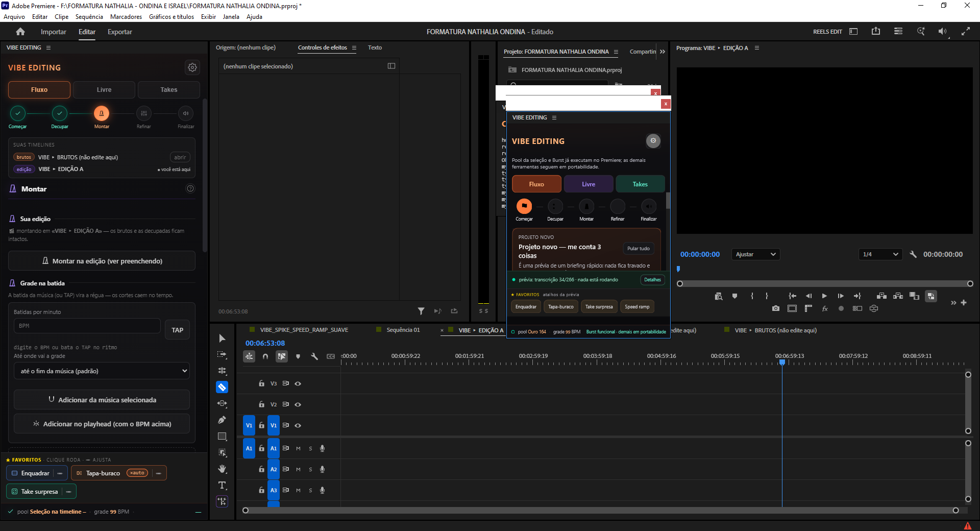The width and height of the screenshot is (980, 531).
Task: Open Program monitor panel menu
Action: (x=757, y=48)
